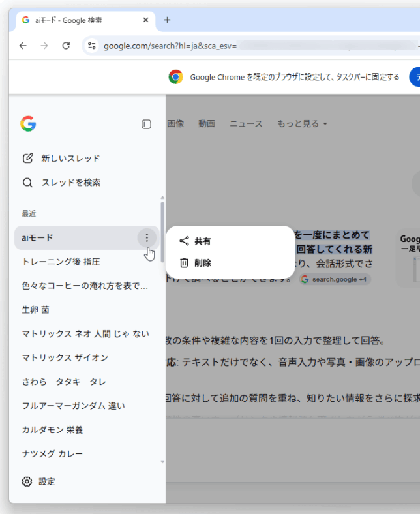
Task: Start a 新しいスレッド
Action: [61, 159]
